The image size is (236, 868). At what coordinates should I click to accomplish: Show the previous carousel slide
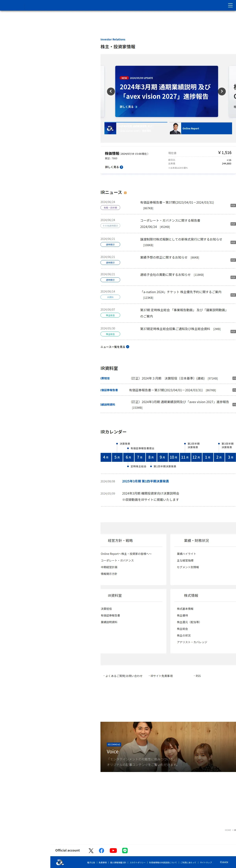coord(111,91)
